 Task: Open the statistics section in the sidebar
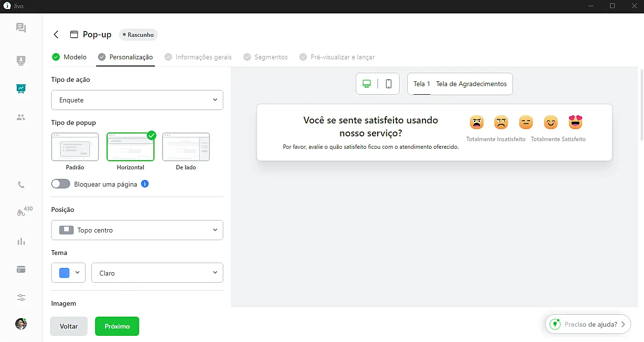tap(21, 241)
